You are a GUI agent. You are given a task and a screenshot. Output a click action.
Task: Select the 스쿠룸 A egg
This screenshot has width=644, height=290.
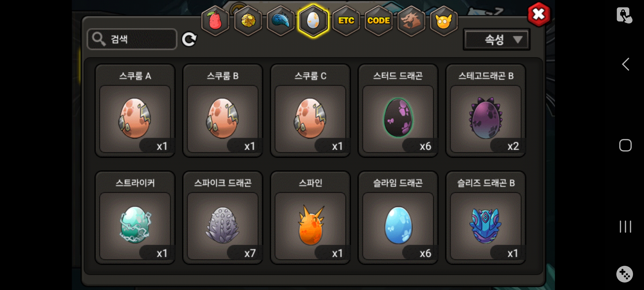click(135, 110)
